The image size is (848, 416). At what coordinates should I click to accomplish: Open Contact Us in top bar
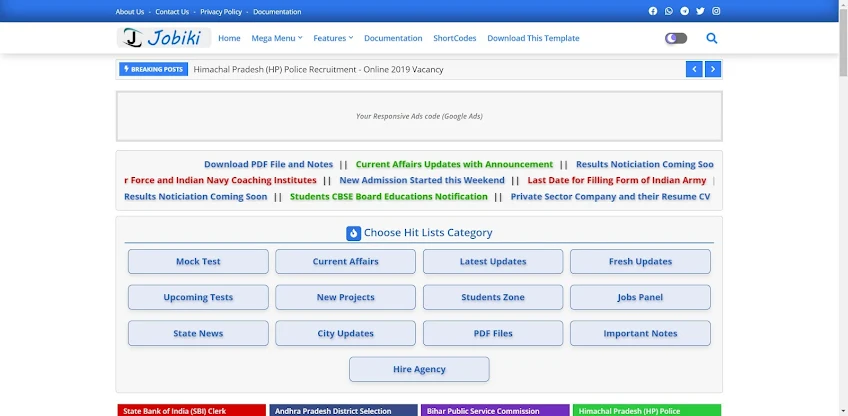[172, 11]
